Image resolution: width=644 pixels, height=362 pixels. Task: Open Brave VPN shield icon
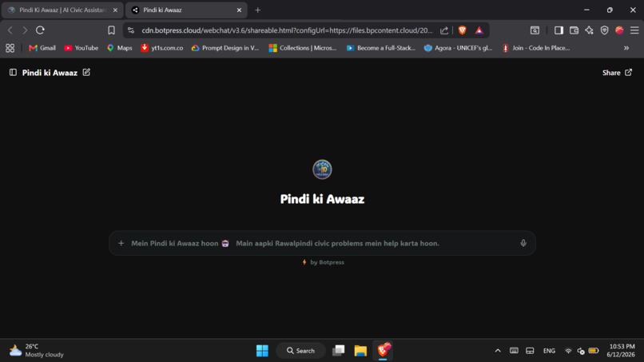coord(604,30)
